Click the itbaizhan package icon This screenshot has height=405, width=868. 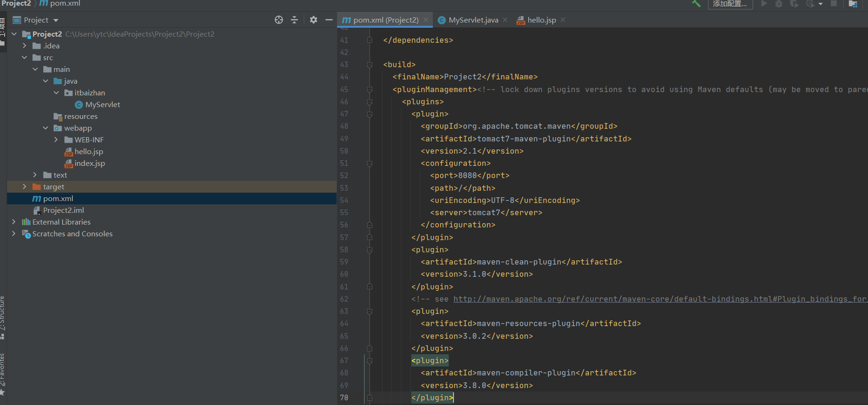point(69,93)
